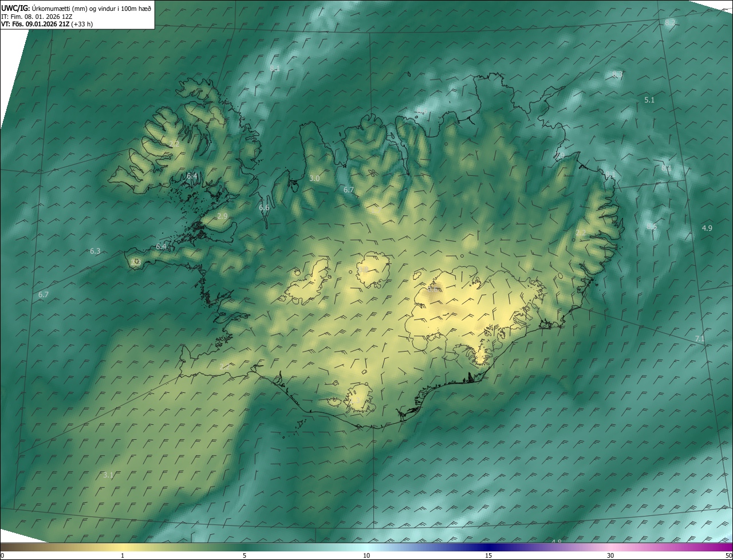This screenshot has height=560, width=733.
Task: Click the 8.3 precipitation value
Action: click(617, 74)
